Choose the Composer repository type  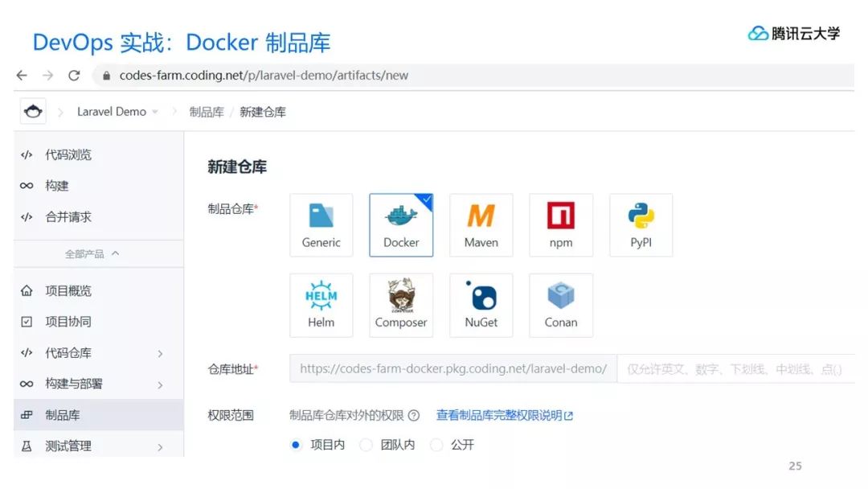coord(401,305)
